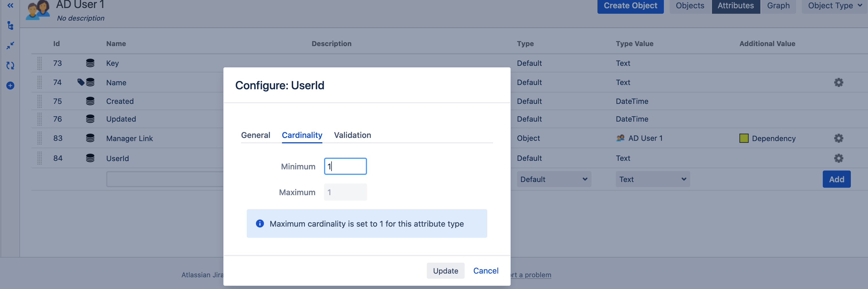
Task: Open the Object Type dropdown menu
Action: coord(835,6)
